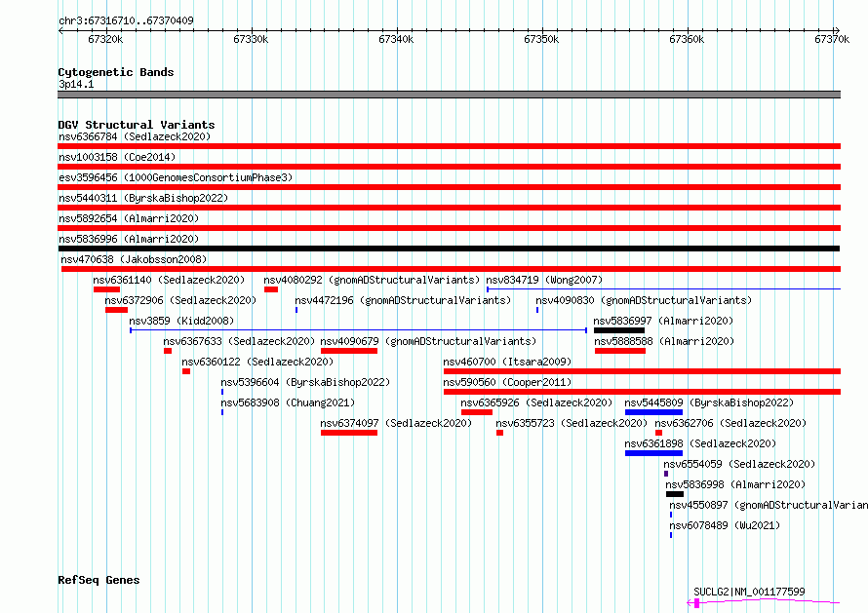Click nsv5683908 (Chuang2021) label
The width and height of the screenshot is (868, 613).
[288, 402]
